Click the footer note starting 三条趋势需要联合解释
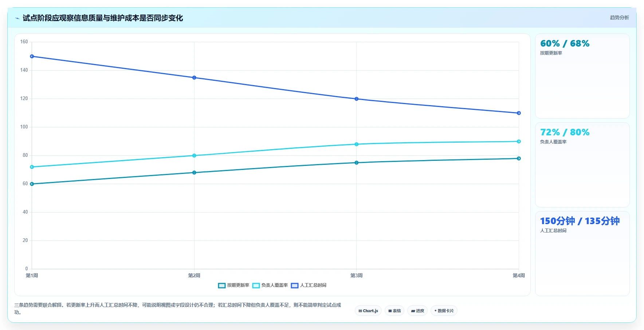The image size is (644, 330). click(178, 309)
